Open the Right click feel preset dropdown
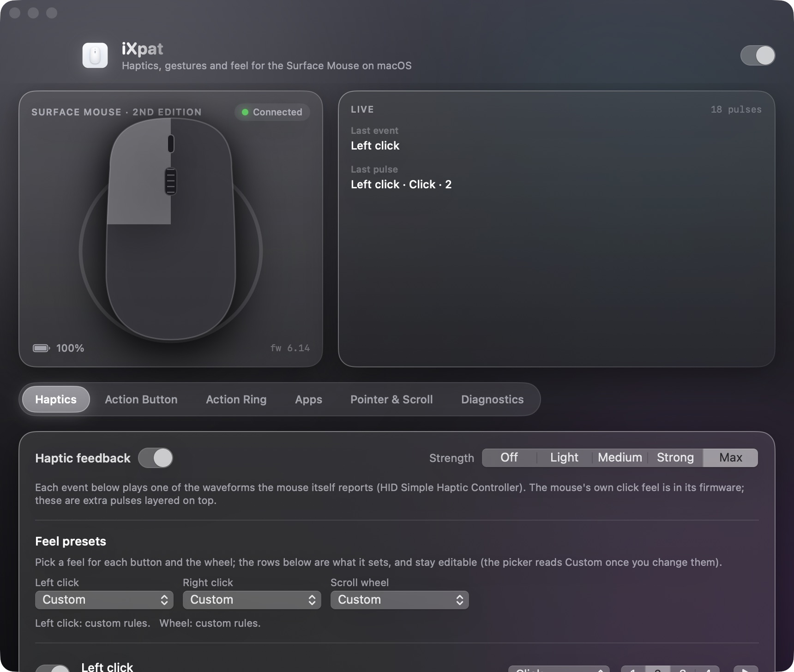Screen dimensions: 794x672 (252, 600)
